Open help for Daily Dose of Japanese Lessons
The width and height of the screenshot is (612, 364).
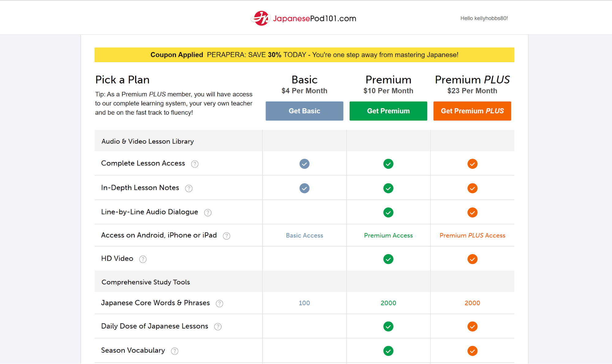point(218,327)
